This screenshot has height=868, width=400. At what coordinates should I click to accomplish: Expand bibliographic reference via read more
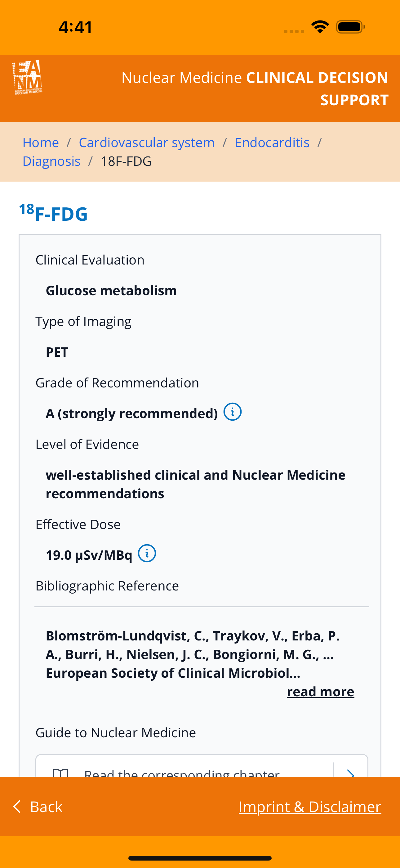click(320, 692)
